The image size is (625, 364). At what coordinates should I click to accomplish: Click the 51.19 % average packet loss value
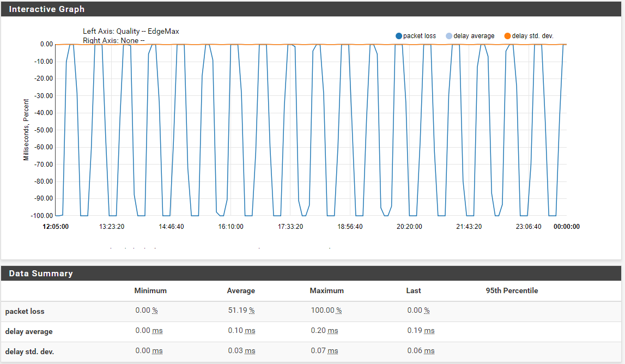241,311
